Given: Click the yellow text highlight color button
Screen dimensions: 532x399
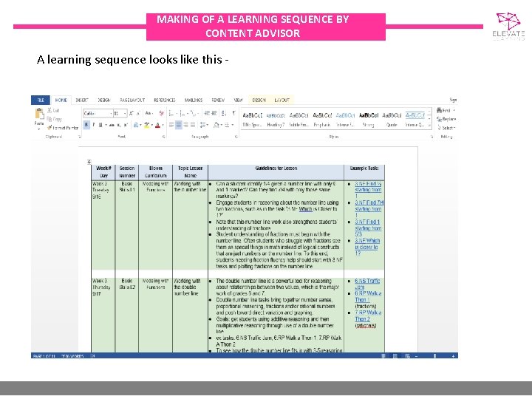Looking at the screenshot, I should pos(147,125).
